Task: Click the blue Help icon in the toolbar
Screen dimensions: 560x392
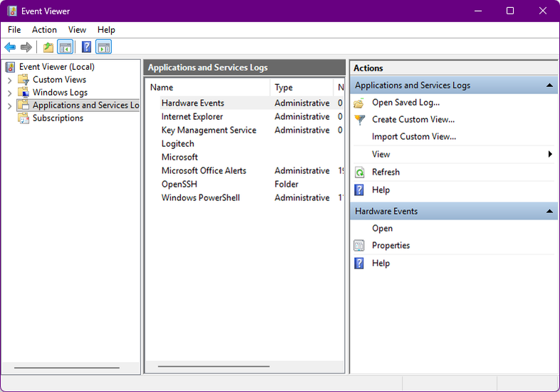Action: [86, 47]
